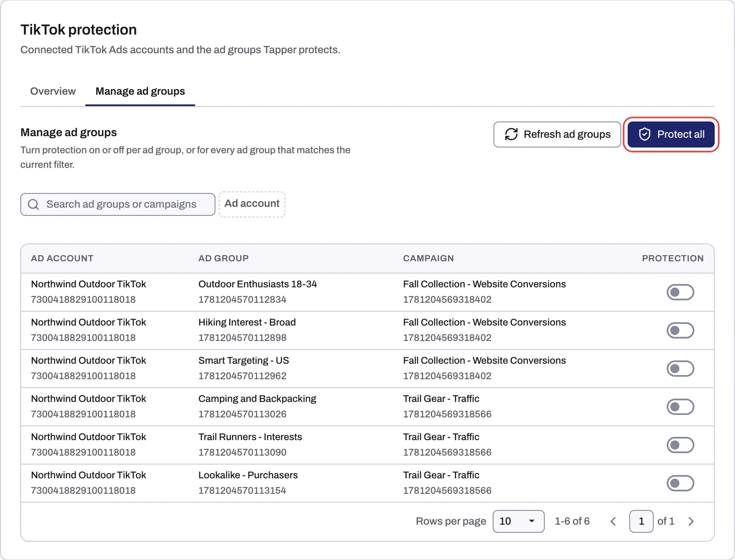Click the Lookalike - Purchasers name
This screenshot has height=560, width=735.
tap(248, 475)
